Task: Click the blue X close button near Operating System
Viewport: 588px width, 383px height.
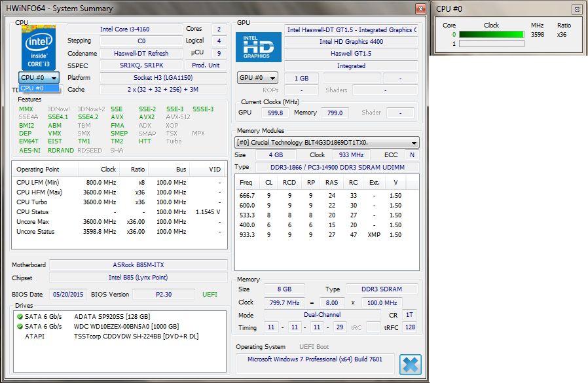Action: (411, 364)
